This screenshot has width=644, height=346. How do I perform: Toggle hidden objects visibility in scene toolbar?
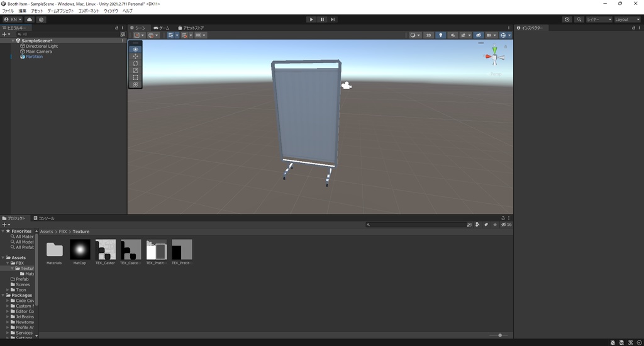[x=479, y=35]
